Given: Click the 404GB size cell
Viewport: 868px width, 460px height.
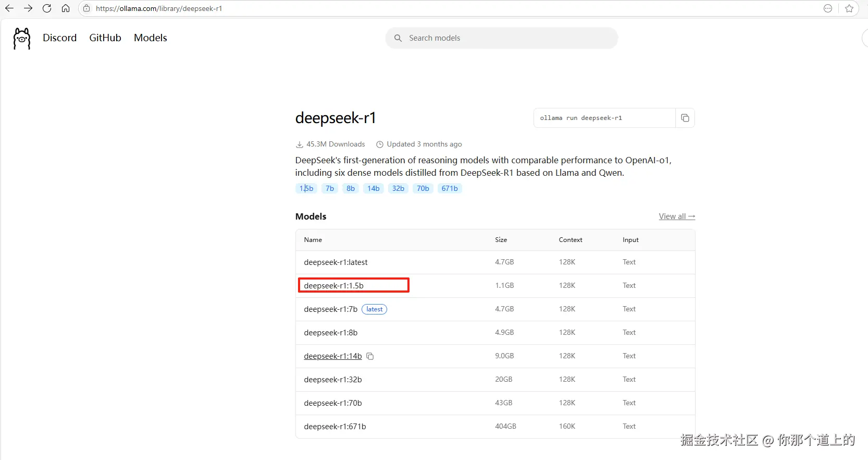Looking at the screenshot, I should (x=505, y=427).
